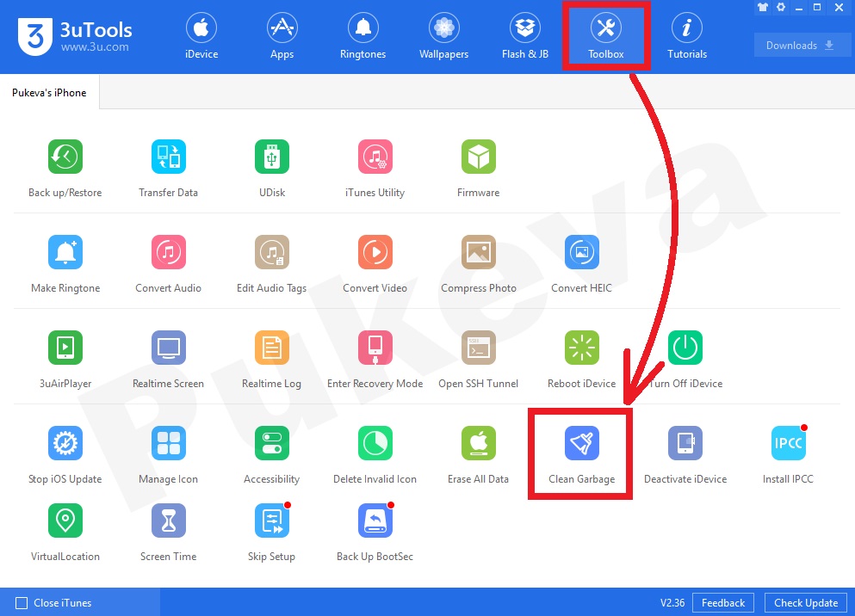855x616 pixels.
Task: Open the Compress Photo tool
Action: pyautogui.click(x=478, y=252)
